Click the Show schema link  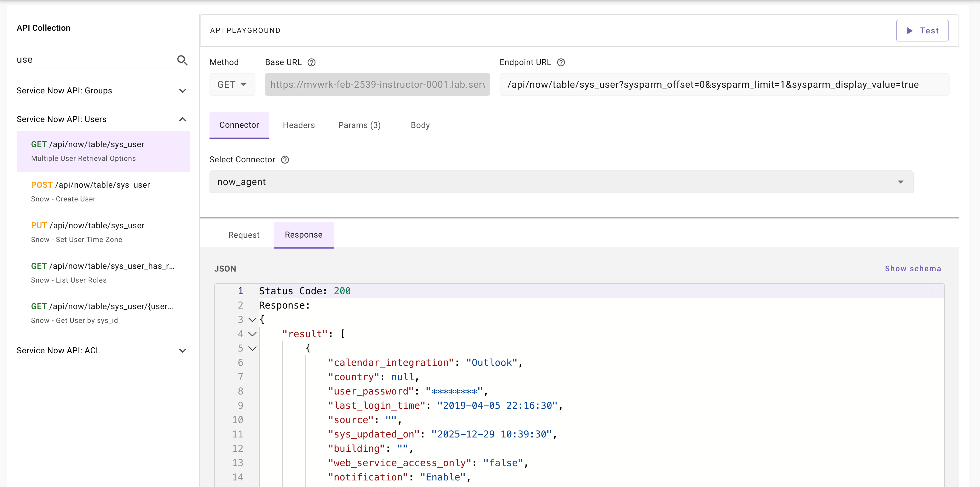click(913, 268)
